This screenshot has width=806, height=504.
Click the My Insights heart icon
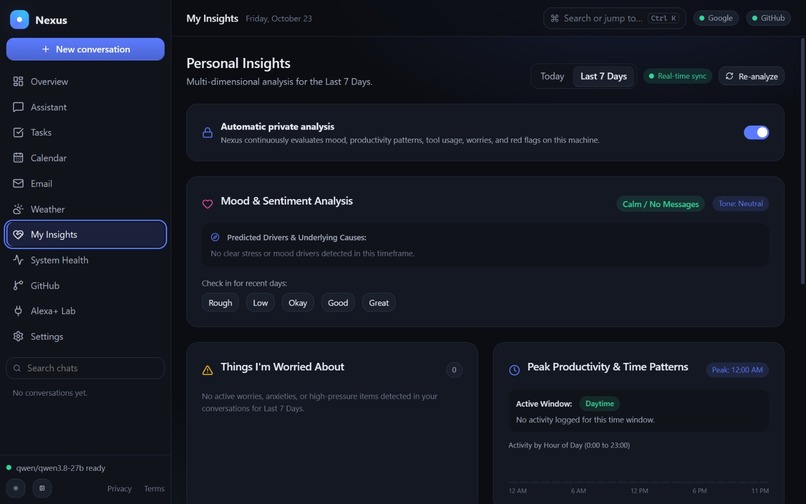point(18,235)
